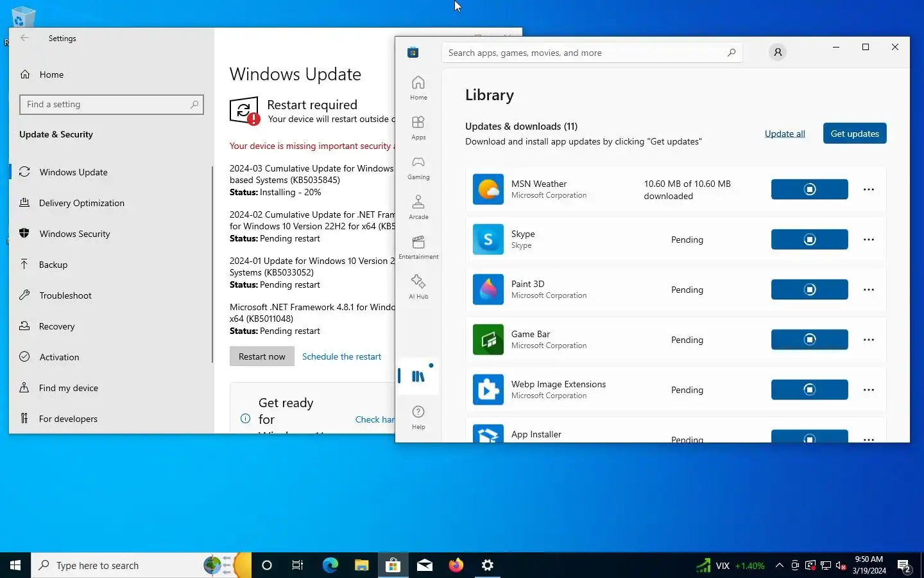Open more options for MSN Weather
The image size is (924, 578).
coord(869,189)
